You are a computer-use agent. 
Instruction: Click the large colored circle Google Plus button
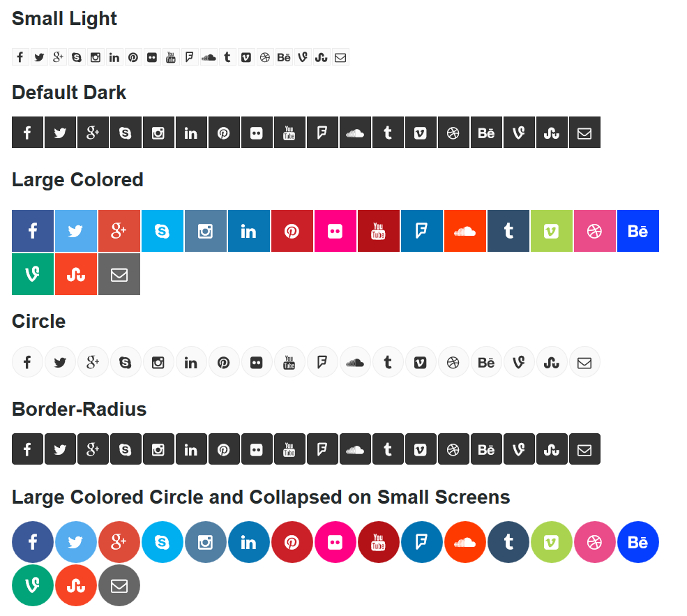coord(119,542)
